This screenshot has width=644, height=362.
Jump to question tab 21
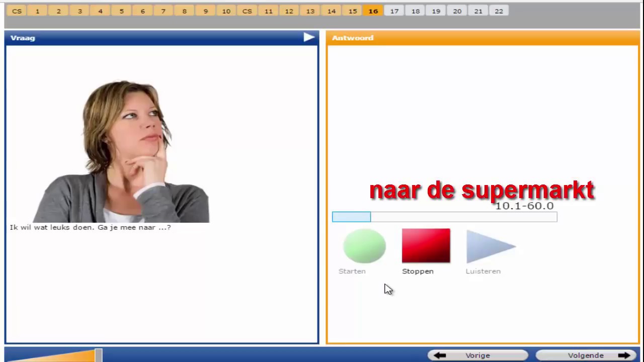tap(478, 11)
